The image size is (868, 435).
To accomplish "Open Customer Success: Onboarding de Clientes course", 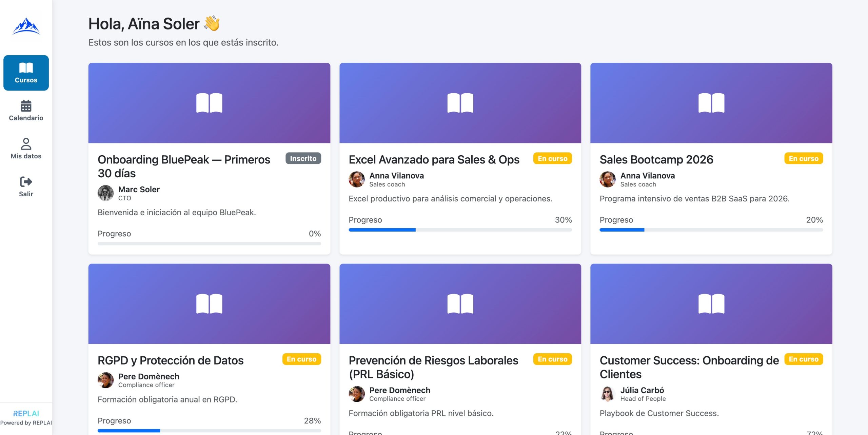I will (689, 367).
